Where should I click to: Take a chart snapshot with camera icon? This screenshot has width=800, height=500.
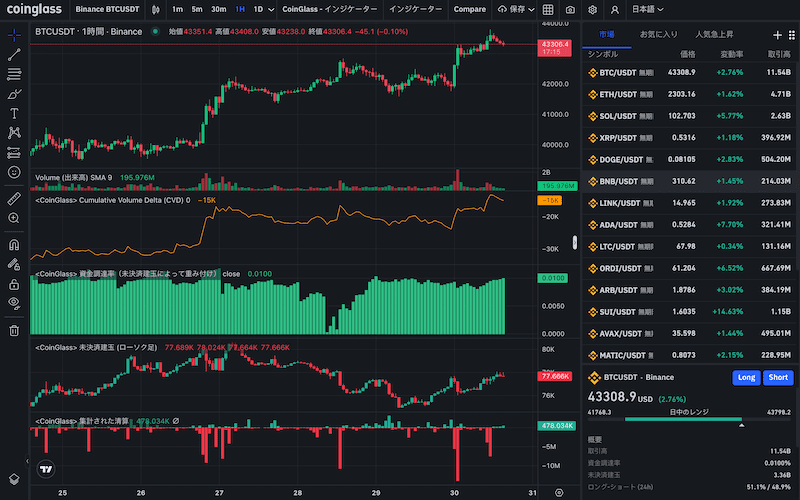[x=570, y=10]
